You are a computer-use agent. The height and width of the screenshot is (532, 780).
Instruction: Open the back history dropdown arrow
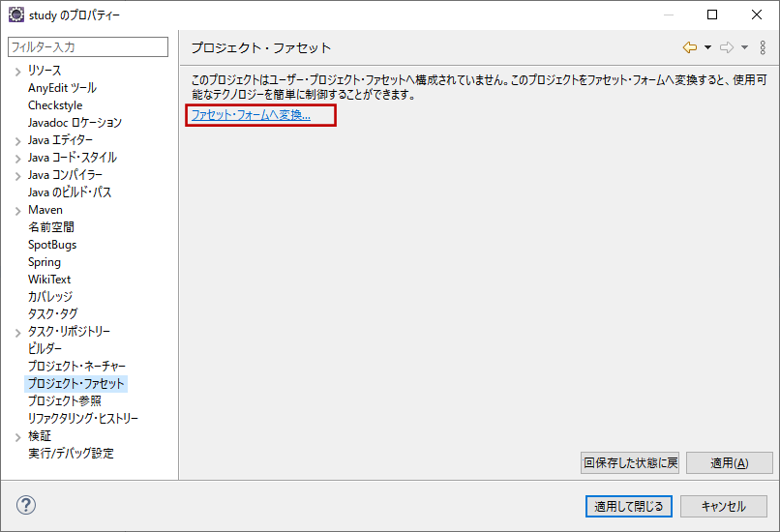[x=707, y=47]
